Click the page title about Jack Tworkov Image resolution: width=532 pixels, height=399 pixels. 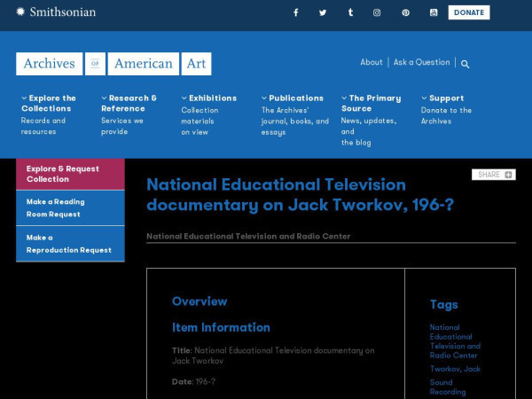coord(300,195)
